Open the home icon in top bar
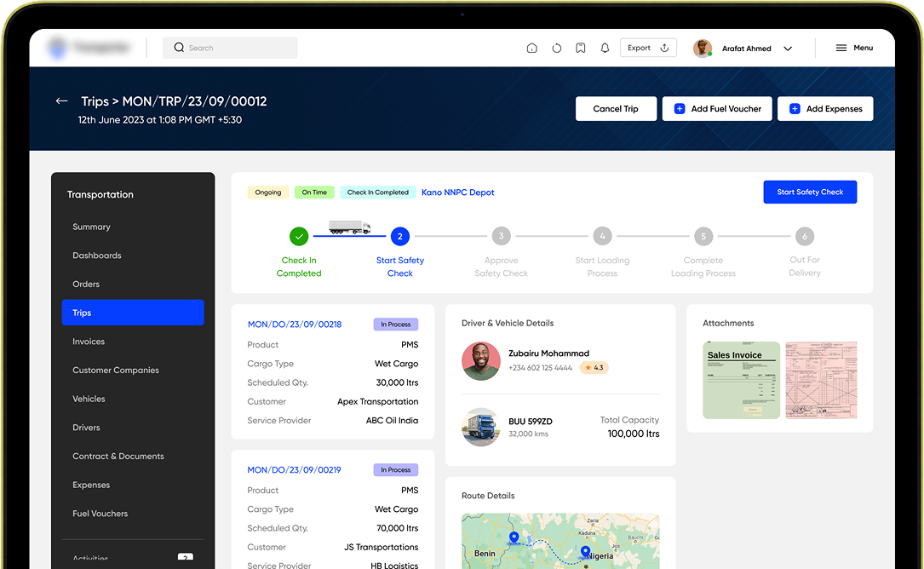Viewport: 924px width, 569px height. point(531,48)
